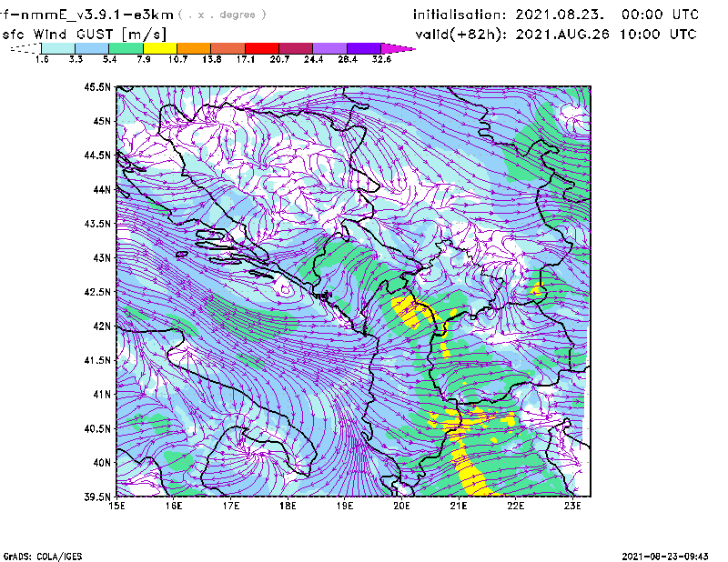This screenshot has width=728, height=562.
Task: Click the 44N latitude label
Action: click(x=102, y=189)
